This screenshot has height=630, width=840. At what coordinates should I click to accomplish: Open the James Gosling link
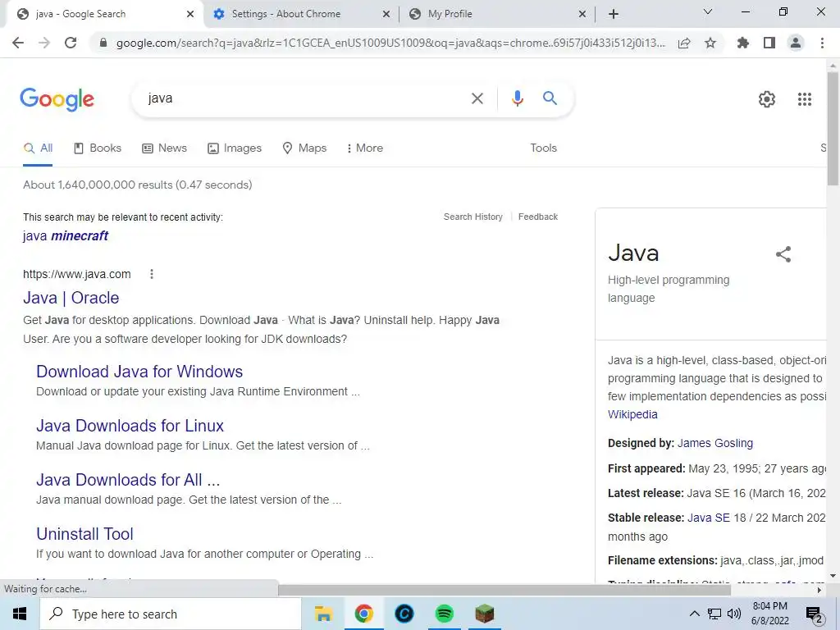pyautogui.click(x=715, y=443)
